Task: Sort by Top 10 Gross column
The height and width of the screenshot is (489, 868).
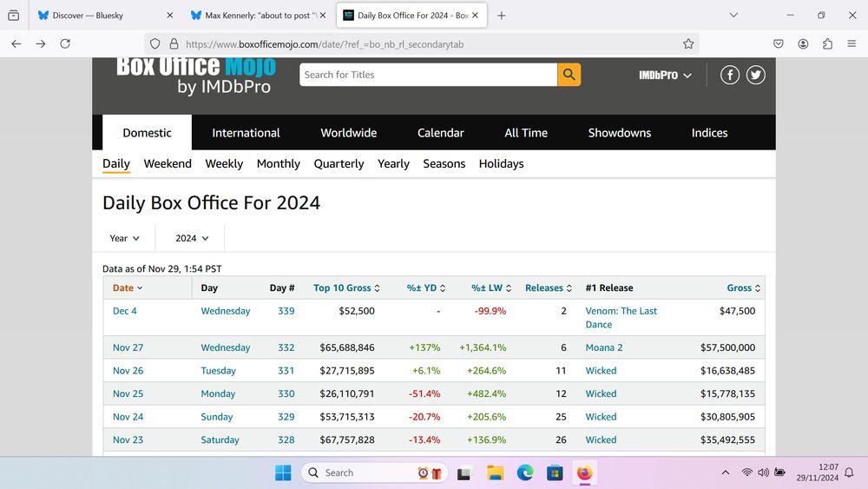Action: click(x=346, y=288)
